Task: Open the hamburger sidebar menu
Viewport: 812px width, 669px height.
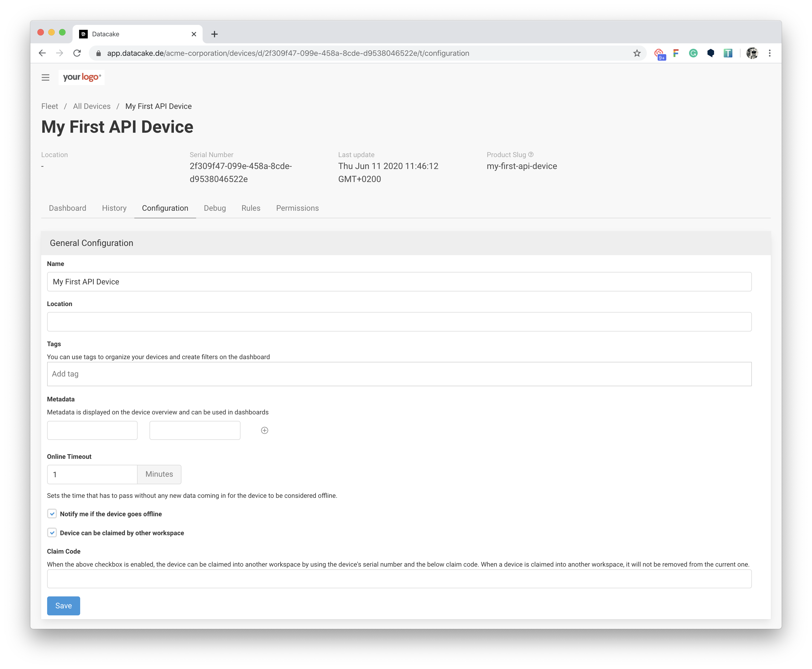Action: pyautogui.click(x=46, y=77)
